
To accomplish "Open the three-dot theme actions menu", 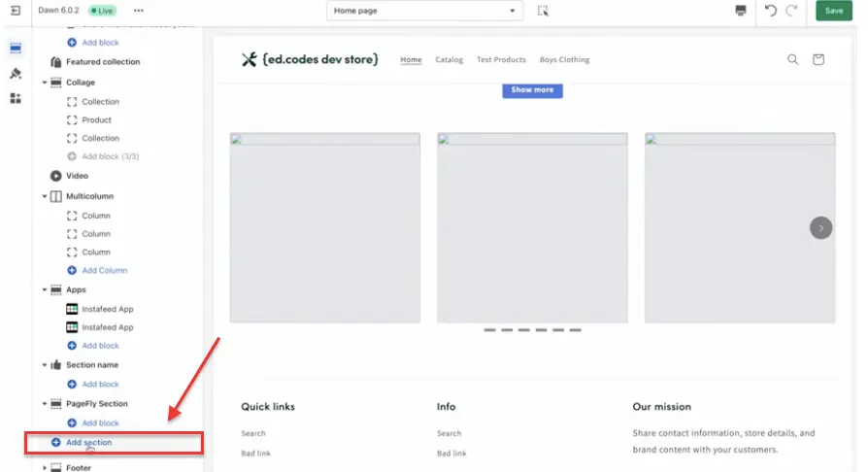I will [139, 11].
